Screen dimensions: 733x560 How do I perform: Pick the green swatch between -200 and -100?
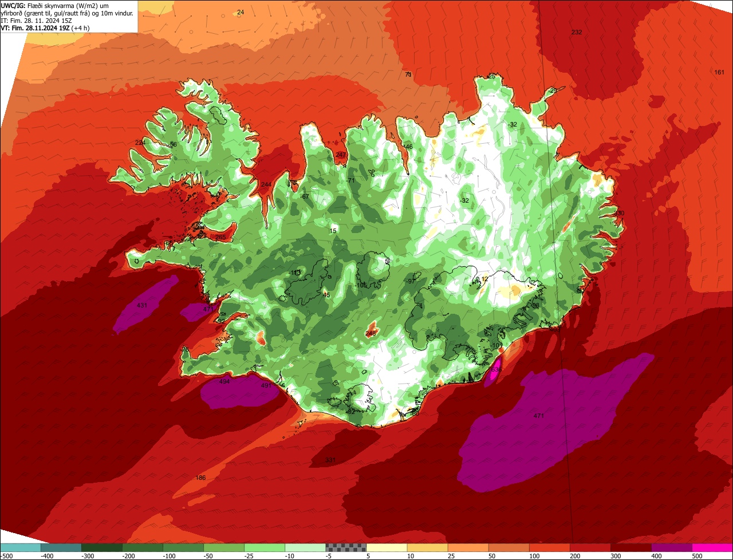142,547
